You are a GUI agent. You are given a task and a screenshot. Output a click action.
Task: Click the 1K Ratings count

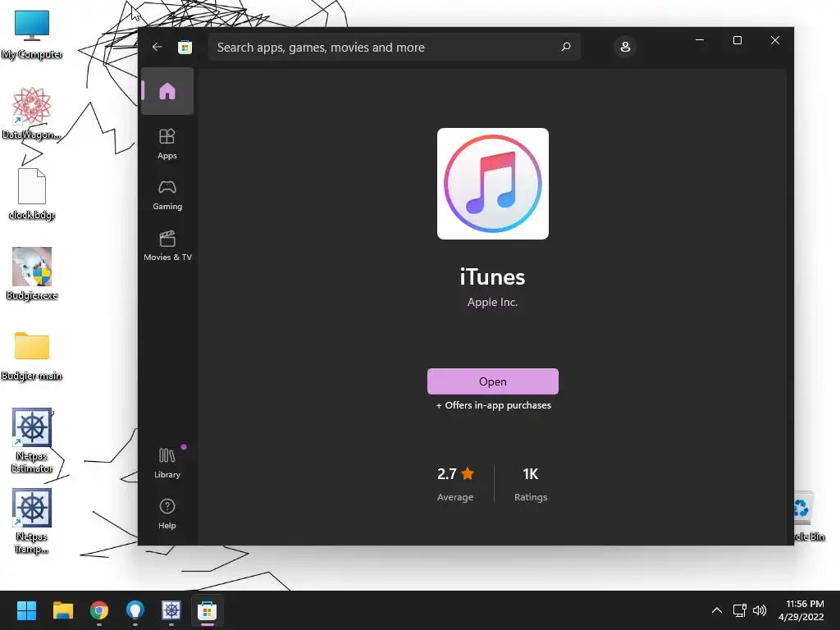[x=531, y=484]
